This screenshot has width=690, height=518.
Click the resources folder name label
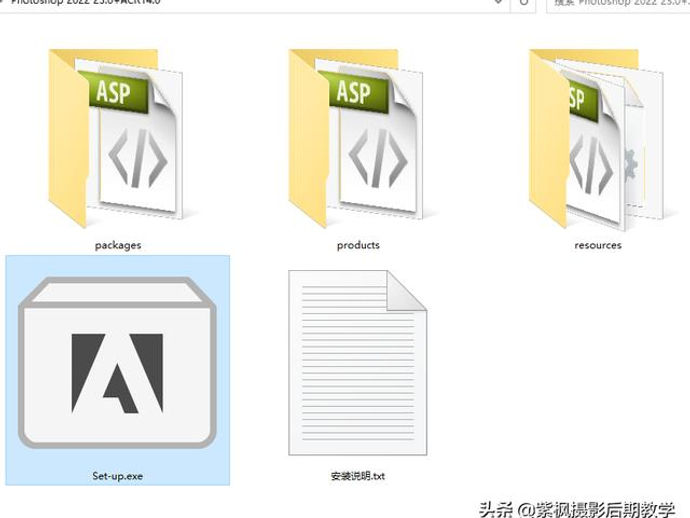tap(598, 245)
